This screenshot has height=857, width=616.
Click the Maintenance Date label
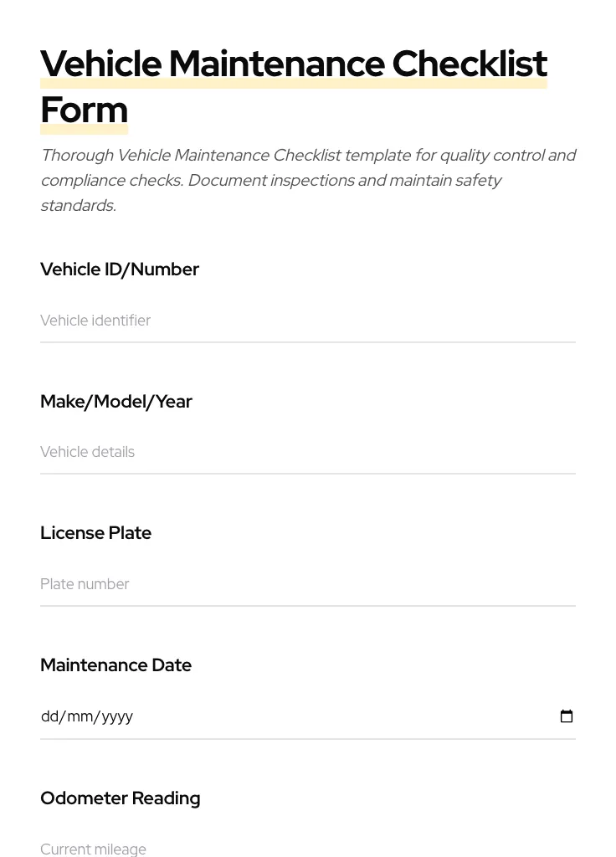click(x=116, y=665)
